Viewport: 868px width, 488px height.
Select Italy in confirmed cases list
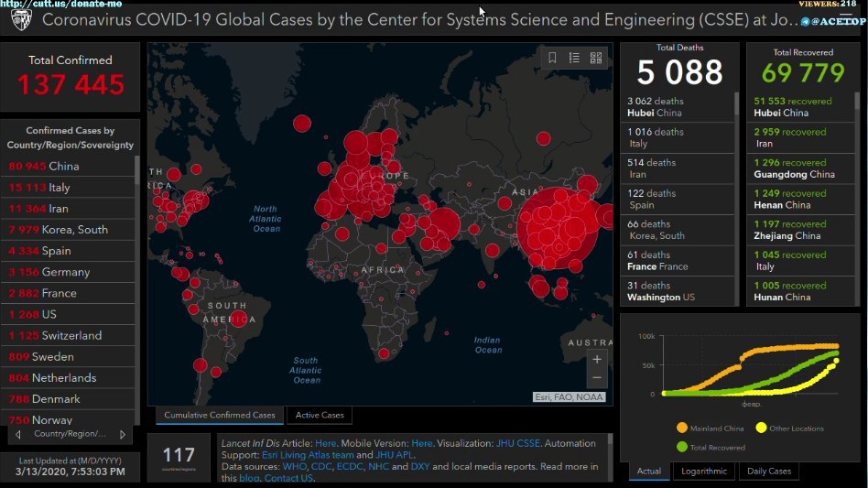pos(68,187)
